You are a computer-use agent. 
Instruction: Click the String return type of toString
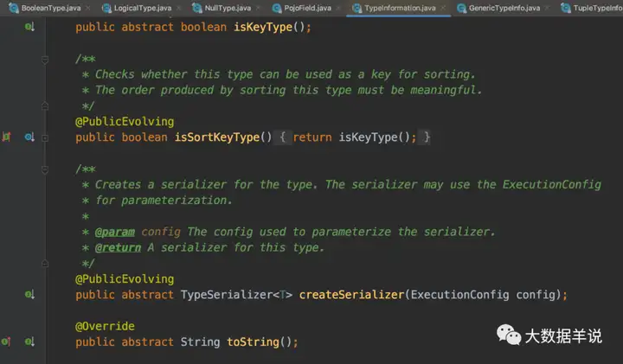click(x=200, y=342)
